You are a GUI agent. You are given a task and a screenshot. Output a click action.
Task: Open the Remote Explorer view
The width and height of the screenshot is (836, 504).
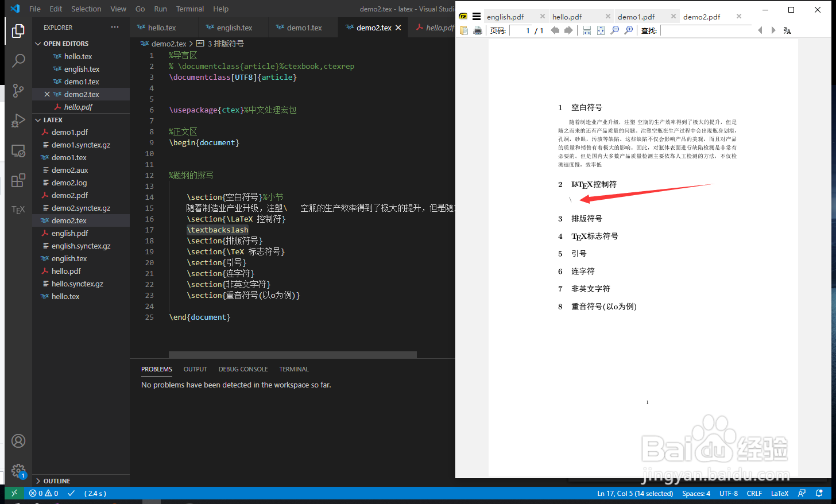click(x=18, y=150)
